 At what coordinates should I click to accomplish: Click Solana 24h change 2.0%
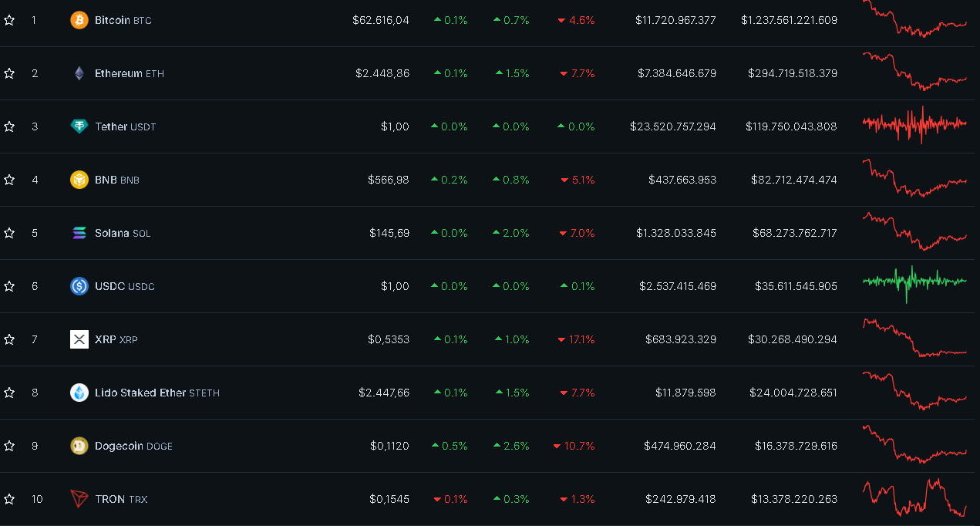(x=511, y=233)
